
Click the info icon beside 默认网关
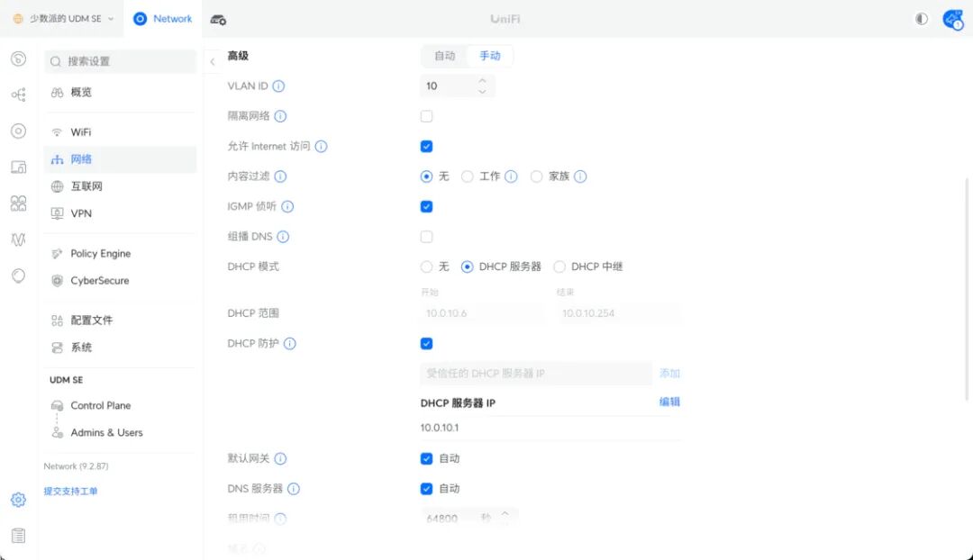(x=280, y=458)
